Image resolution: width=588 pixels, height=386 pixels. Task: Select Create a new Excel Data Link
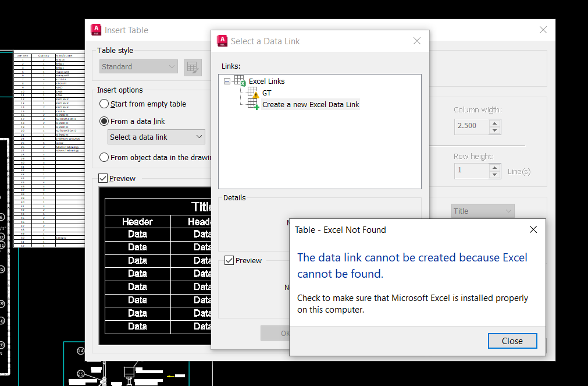tap(311, 104)
